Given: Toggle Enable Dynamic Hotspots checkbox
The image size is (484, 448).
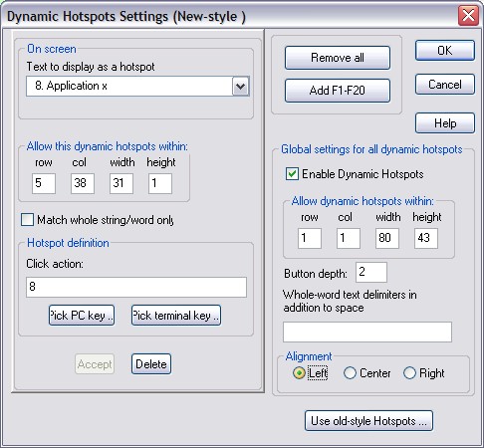Looking at the screenshot, I should (x=292, y=174).
